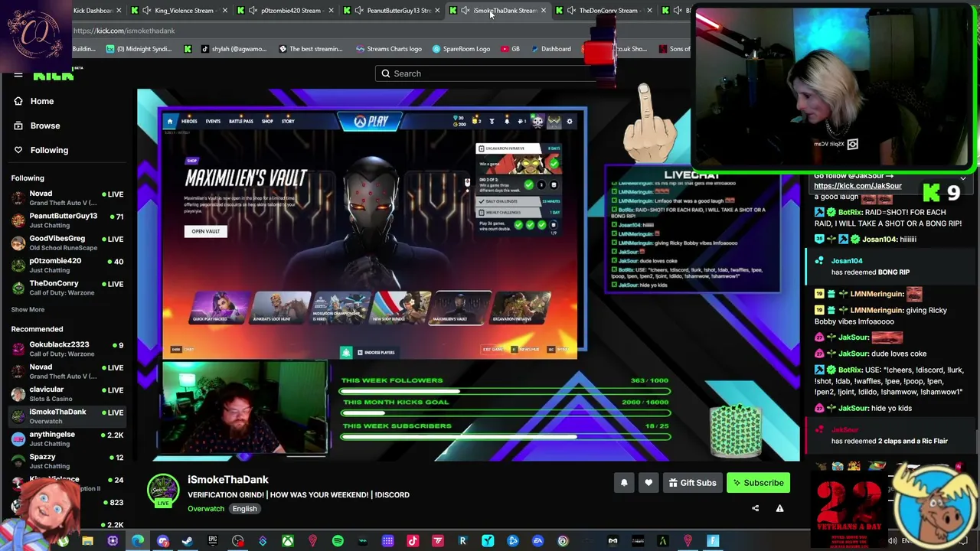Click the Kick logo bookmark icon
Screen dimensions: 980x551
point(188,49)
